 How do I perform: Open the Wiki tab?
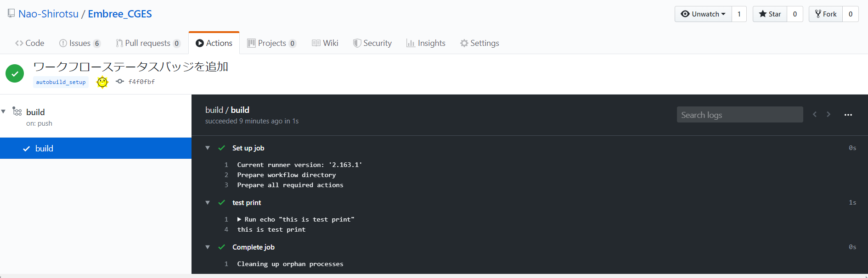tap(325, 43)
